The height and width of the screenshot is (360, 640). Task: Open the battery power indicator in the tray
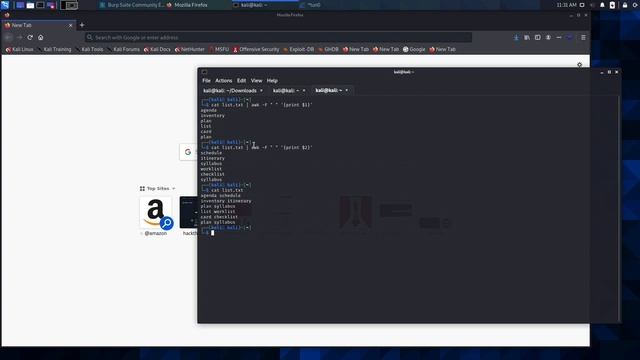[x=612, y=5]
